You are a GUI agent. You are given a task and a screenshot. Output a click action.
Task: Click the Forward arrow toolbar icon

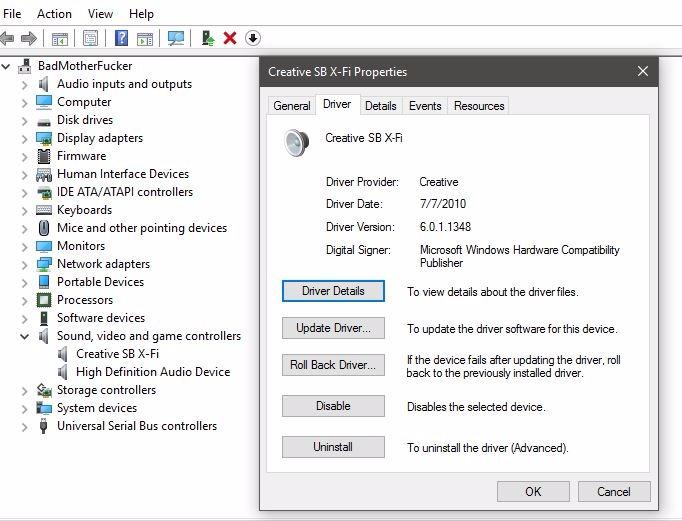click(x=29, y=38)
